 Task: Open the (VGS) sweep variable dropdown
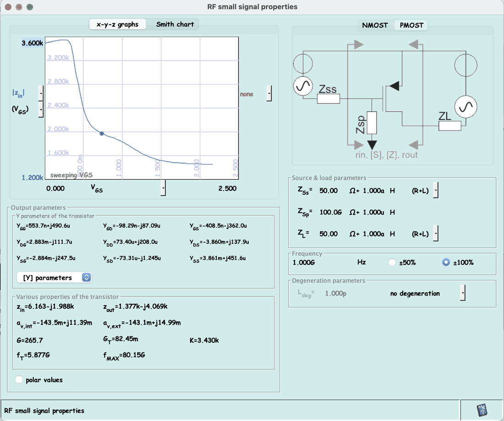(x=41, y=109)
